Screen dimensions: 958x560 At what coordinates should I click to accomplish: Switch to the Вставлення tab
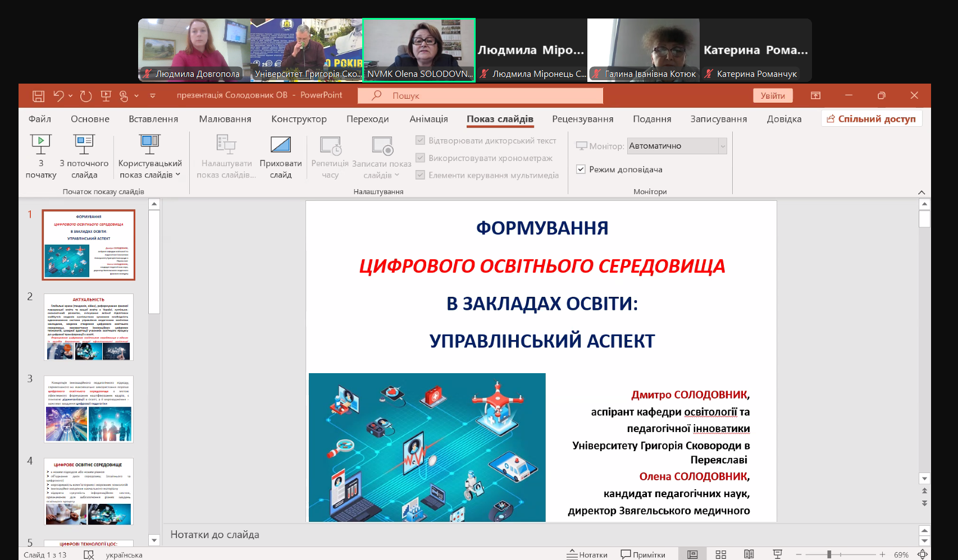pos(153,119)
